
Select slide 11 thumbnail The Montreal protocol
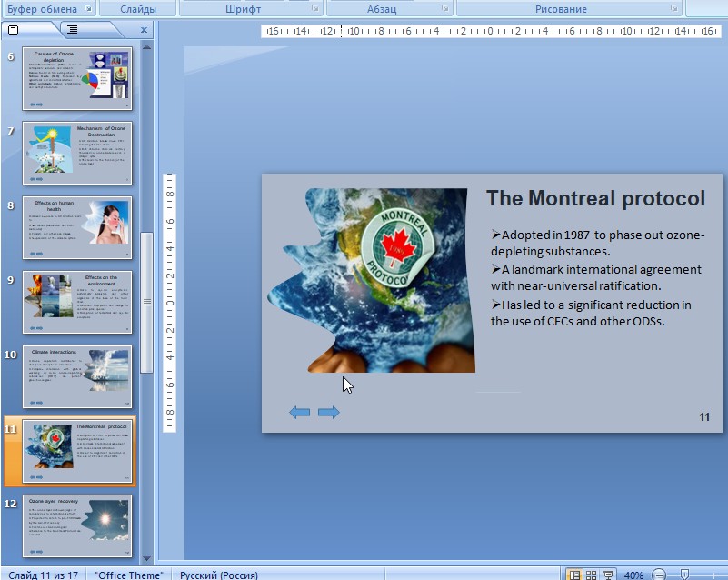tap(77, 452)
